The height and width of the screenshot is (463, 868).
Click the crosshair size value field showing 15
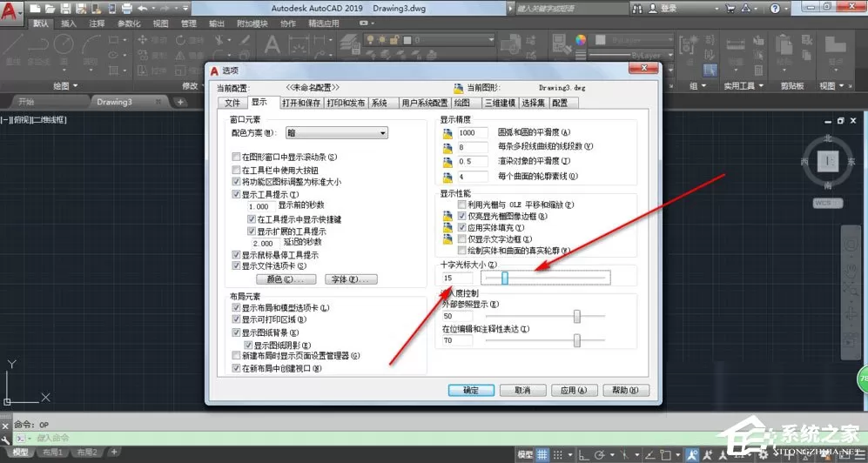tap(457, 278)
